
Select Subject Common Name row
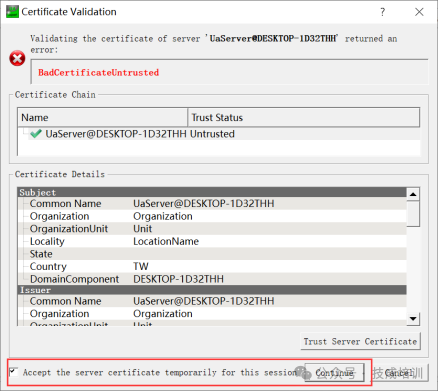point(212,204)
